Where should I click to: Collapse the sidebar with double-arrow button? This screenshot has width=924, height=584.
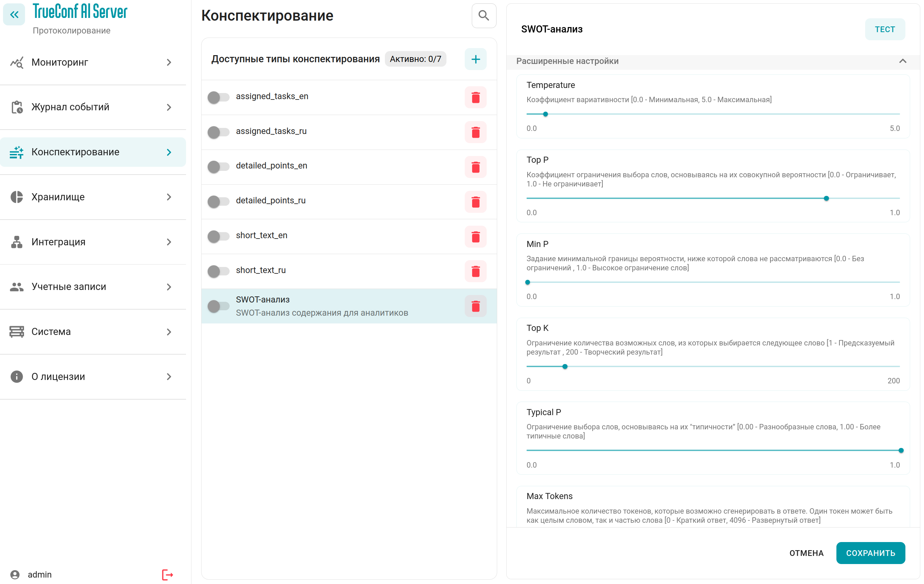[x=14, y=15]
